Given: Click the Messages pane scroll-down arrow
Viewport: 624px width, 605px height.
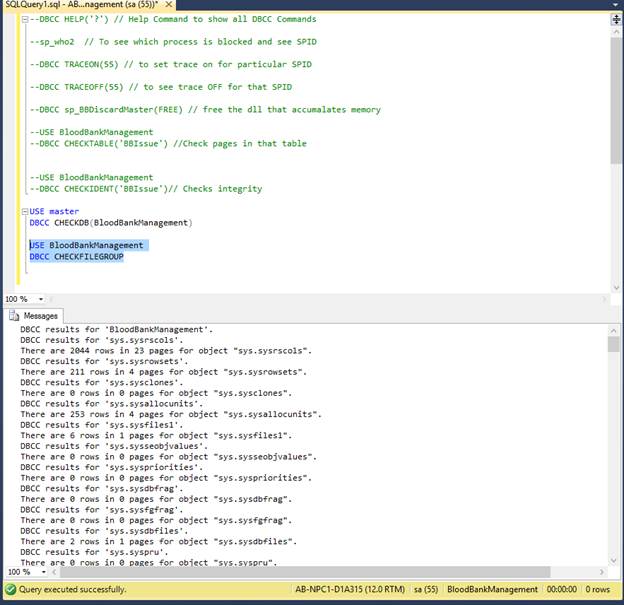Looking at the screenshot, I should (613, 560).
